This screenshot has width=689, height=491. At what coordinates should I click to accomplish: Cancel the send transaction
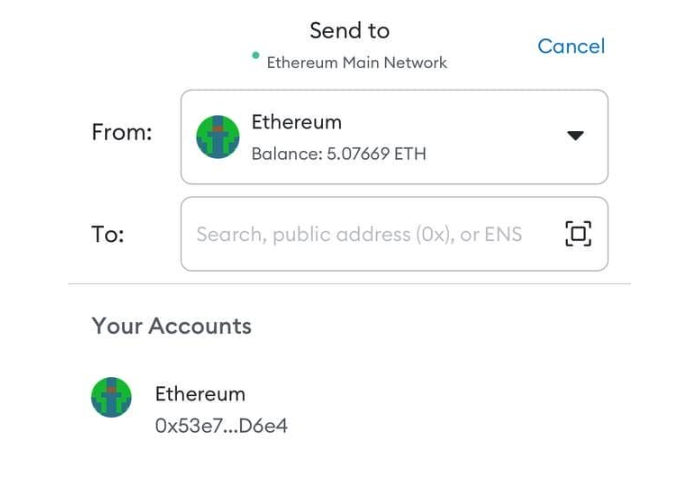point(570,46)
